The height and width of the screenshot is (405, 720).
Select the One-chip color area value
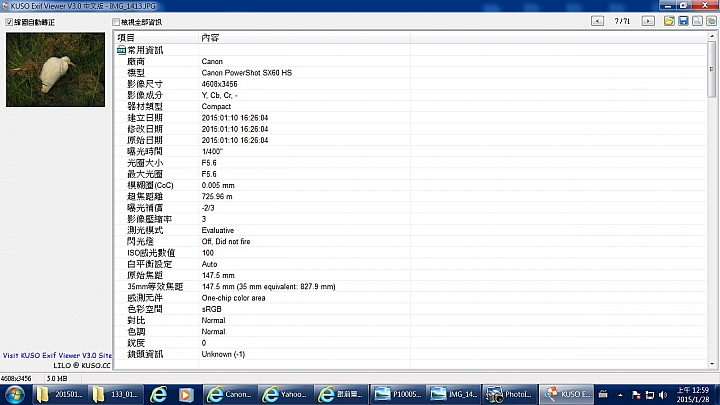234,298
